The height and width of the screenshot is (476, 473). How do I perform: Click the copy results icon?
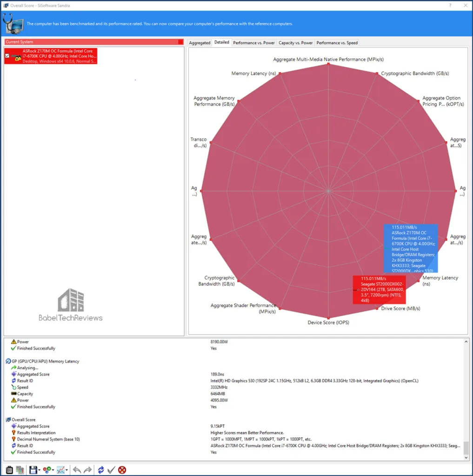20,469
